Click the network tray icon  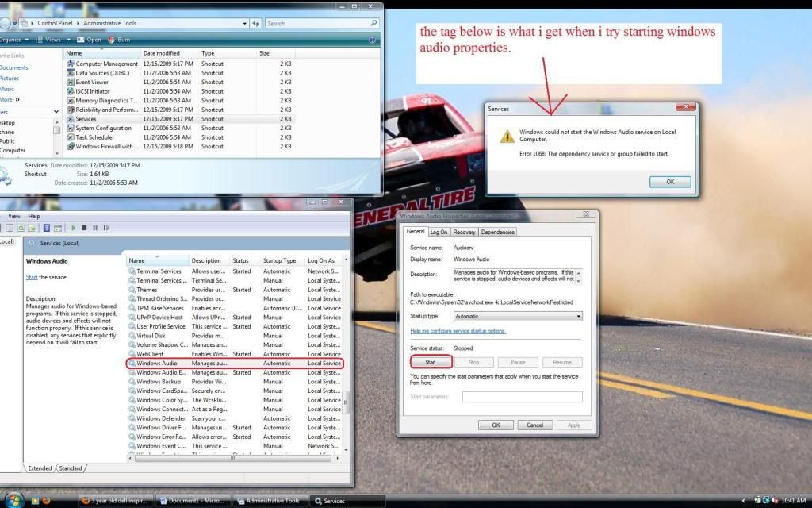(766, 501)
